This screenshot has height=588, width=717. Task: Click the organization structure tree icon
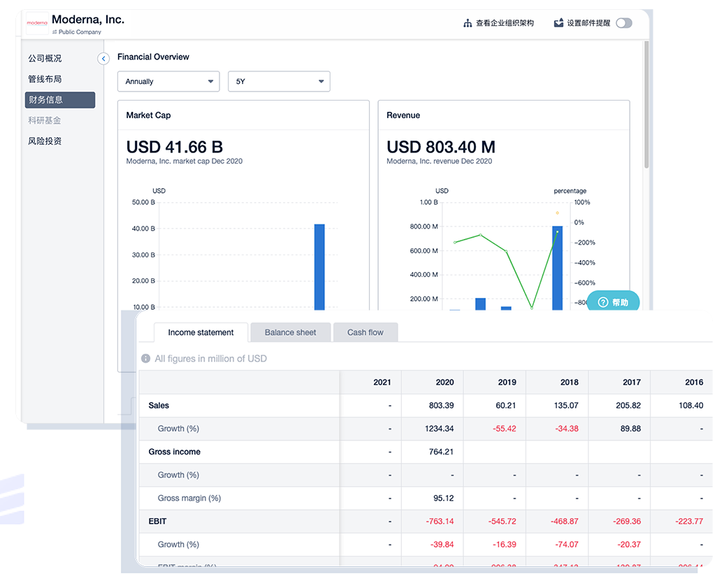pyautogui.click(x=468, y=23)
